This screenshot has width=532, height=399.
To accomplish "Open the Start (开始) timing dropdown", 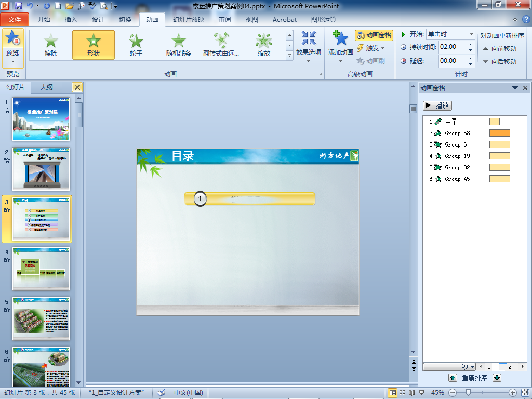I will click(x=471, y=34).
